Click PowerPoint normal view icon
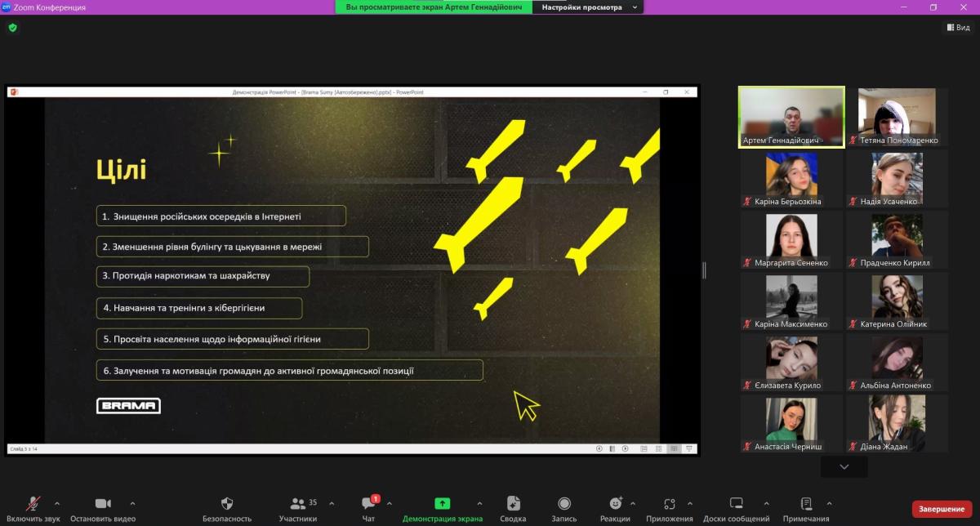The width and height of the screenshot is (980, 526). 644,448
